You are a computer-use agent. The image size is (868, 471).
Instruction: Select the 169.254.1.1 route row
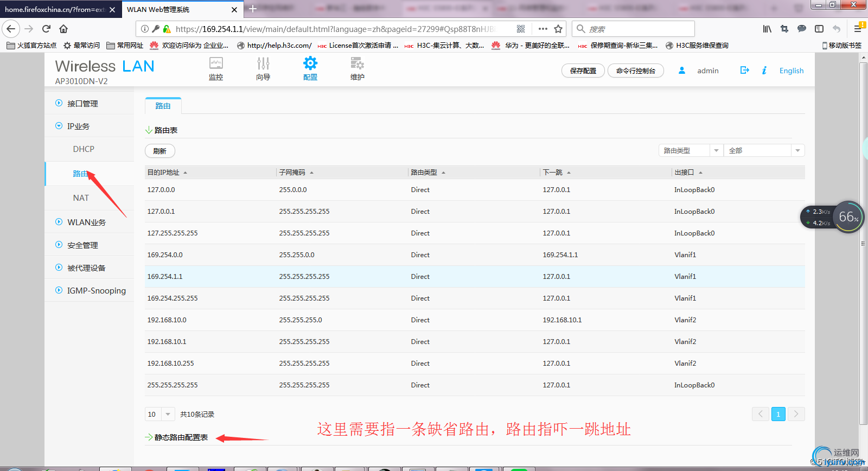(475, 276)
